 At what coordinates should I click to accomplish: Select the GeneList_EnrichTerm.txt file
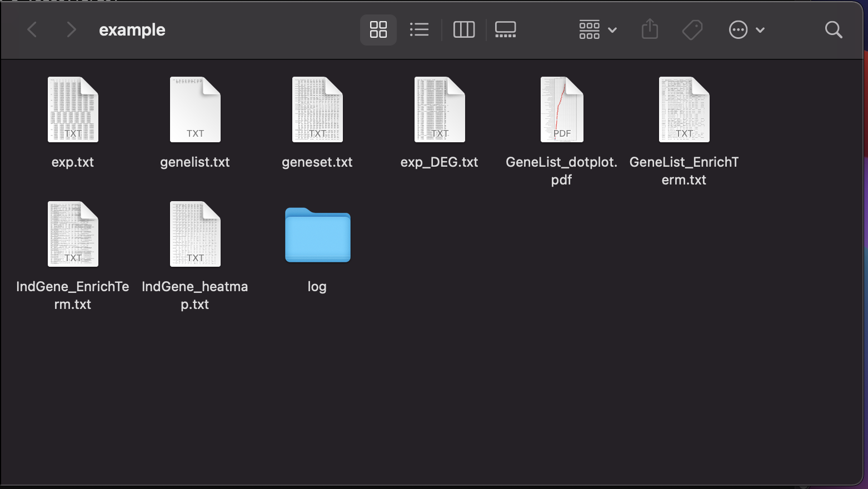[684, 110]
